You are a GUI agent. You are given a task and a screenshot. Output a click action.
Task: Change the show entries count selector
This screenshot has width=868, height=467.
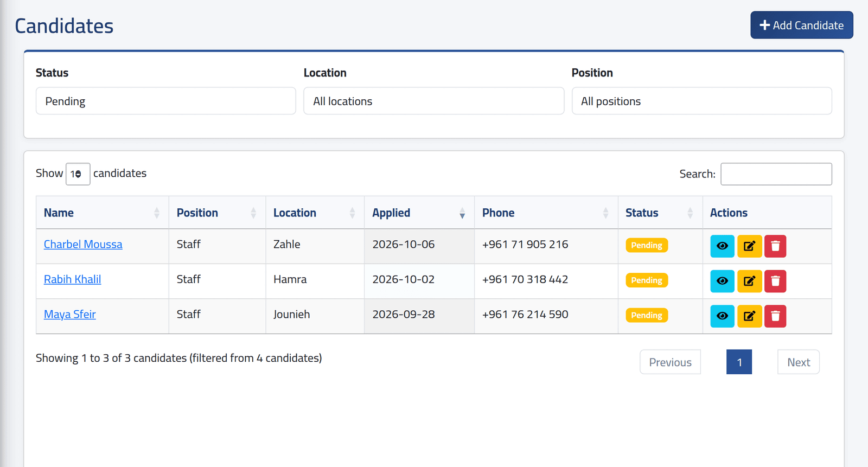78,174
